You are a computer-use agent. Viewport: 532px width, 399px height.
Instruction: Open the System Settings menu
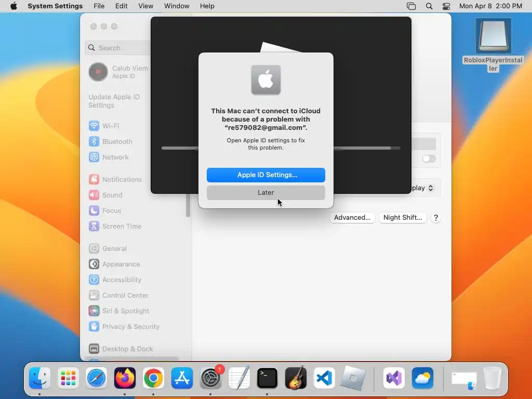[x=55, y=6]
